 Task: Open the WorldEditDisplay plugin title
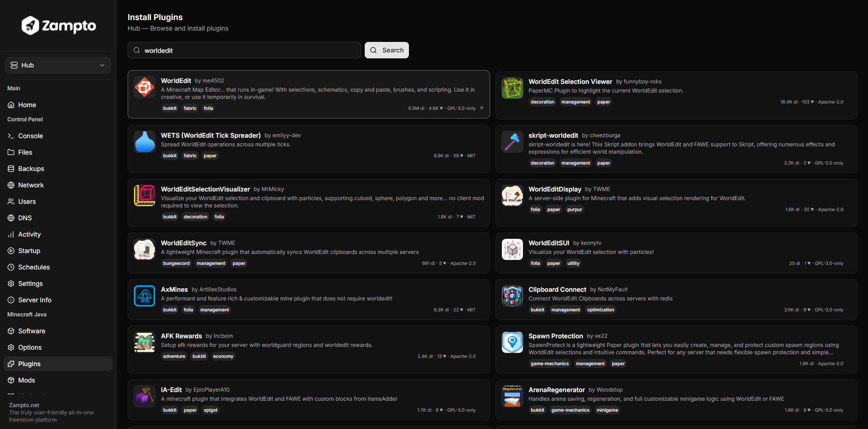coord(555,189)
